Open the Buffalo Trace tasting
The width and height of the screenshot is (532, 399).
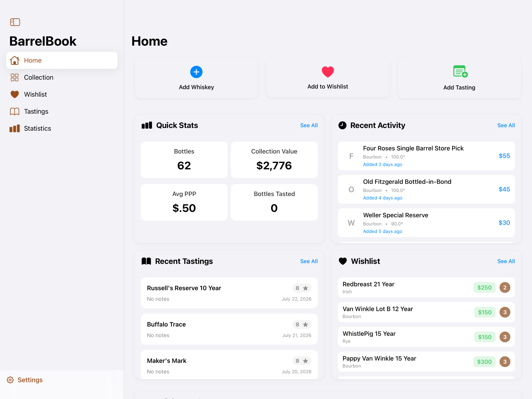point(229,329)
